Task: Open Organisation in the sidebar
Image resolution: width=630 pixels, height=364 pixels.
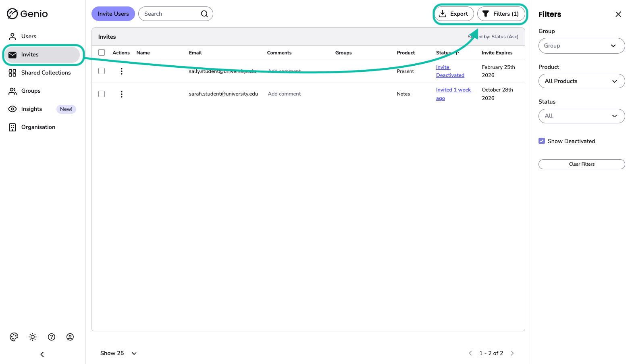Action: pos(42,127)
